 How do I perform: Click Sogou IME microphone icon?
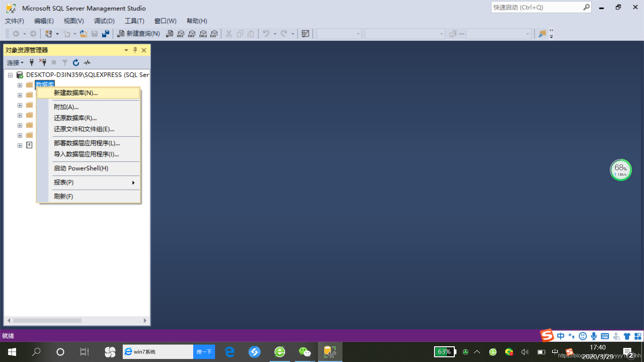click(594, 336)
